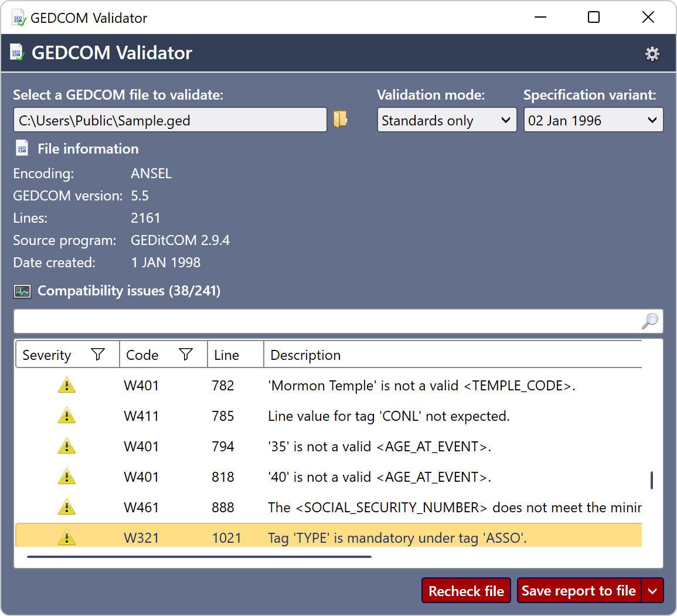Close the GEDCOM Validator window

tap(648, 17)
